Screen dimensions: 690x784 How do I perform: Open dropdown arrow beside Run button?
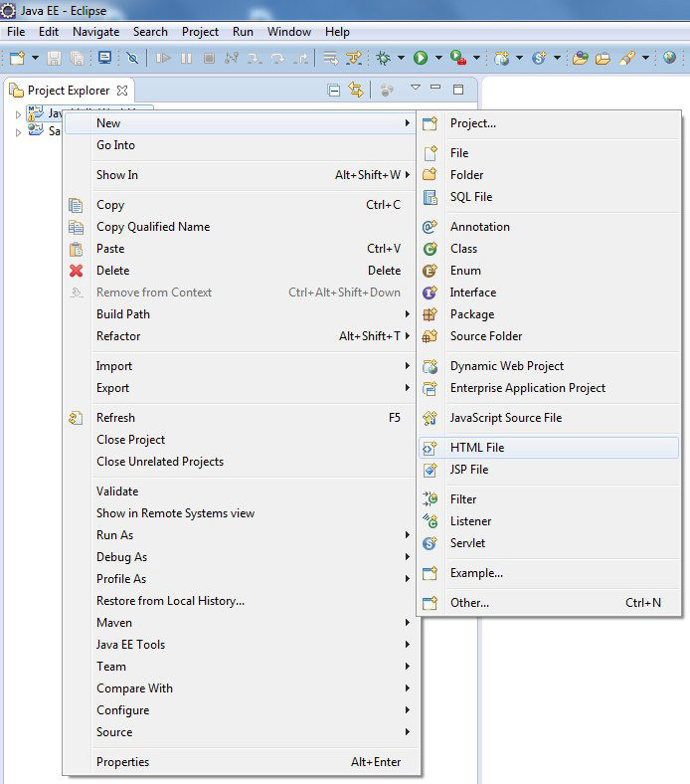click(x=437, y=59)
